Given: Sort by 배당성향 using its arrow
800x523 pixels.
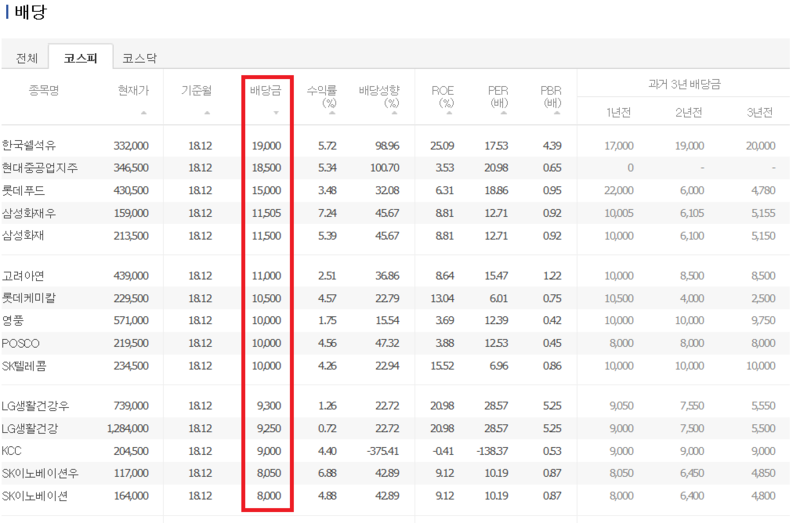Looking at the screenshot, I should coord(394,113).
